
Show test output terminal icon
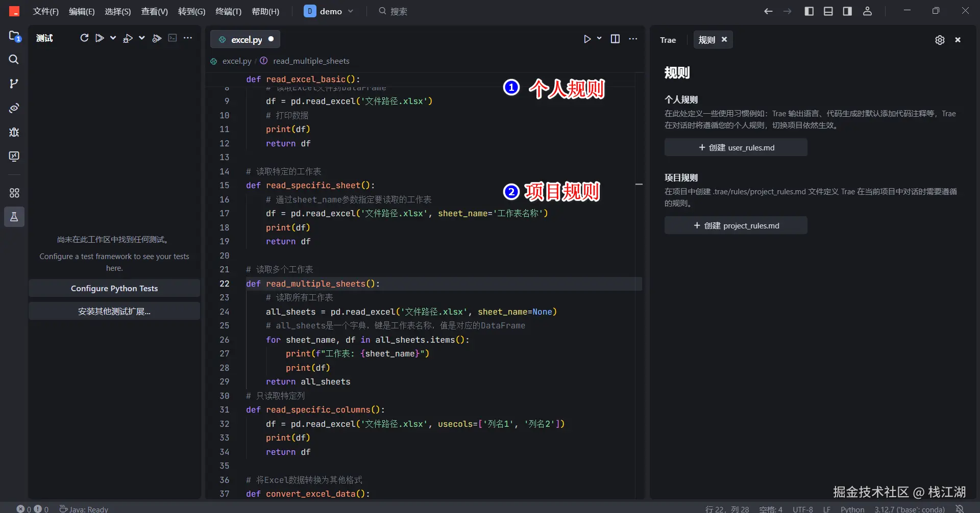[173, 38]
